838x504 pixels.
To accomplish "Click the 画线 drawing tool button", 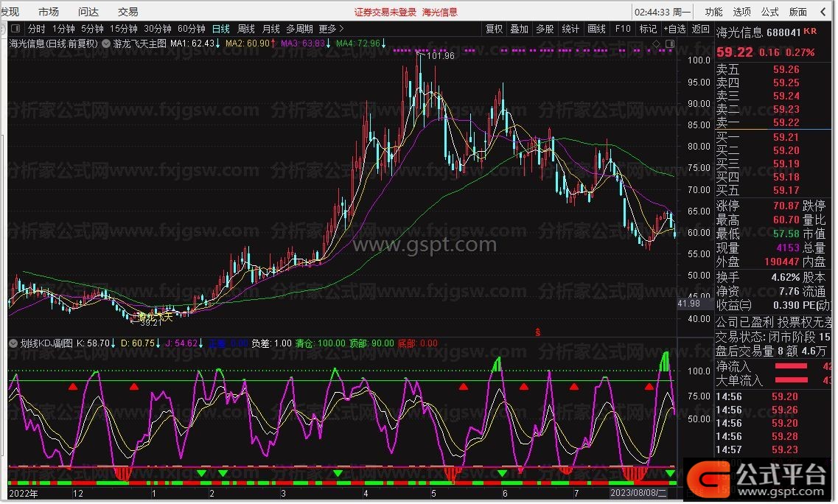I will click(597, 29).
